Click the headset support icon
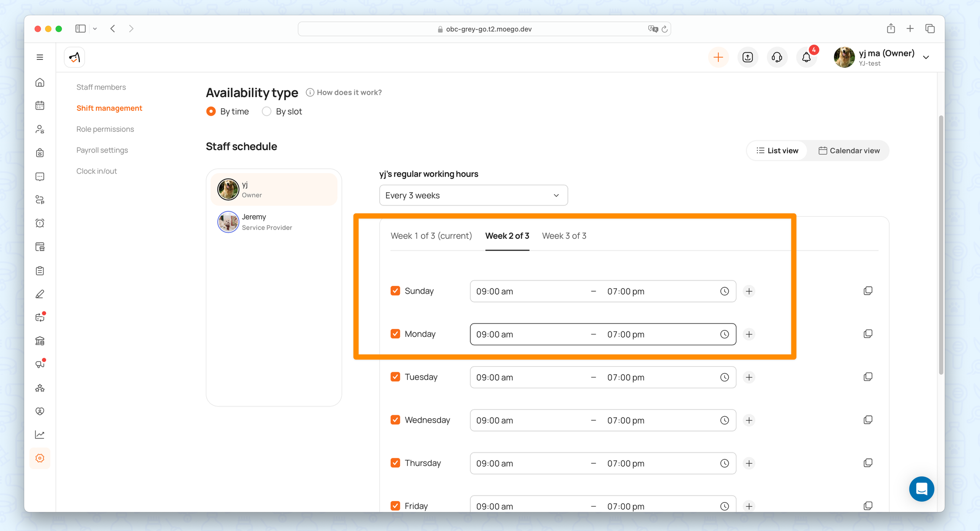 coord(777,57)
